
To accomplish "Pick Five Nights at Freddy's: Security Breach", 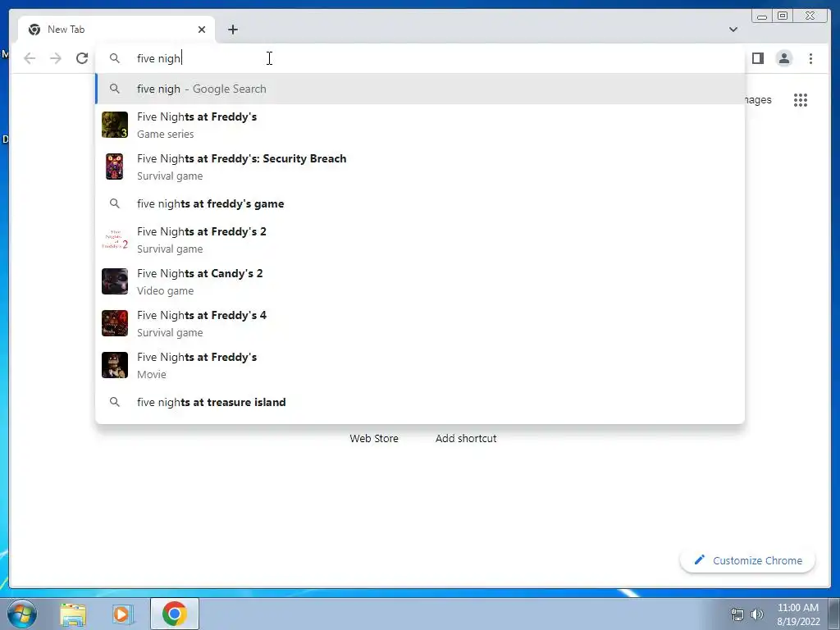I will [420, 167].
